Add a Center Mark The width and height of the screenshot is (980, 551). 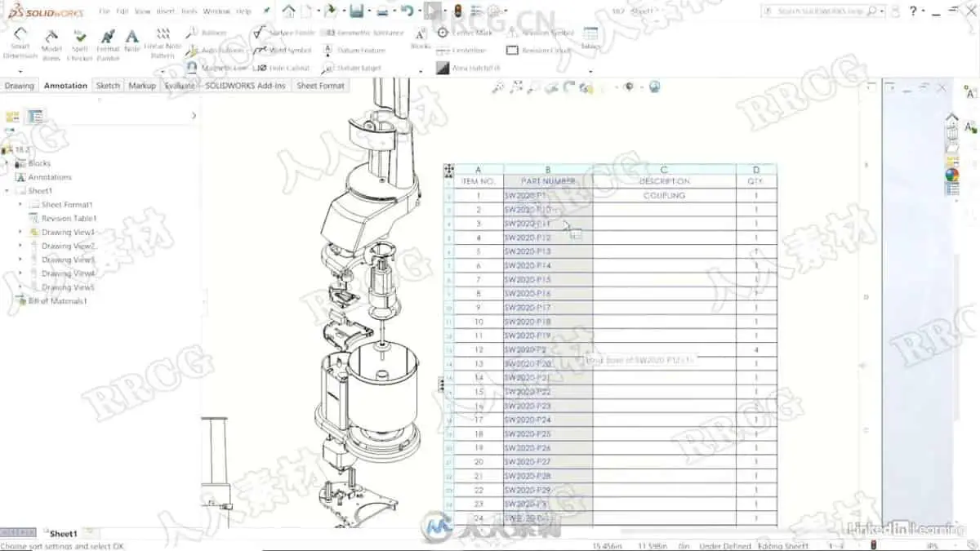click(465, 33)
